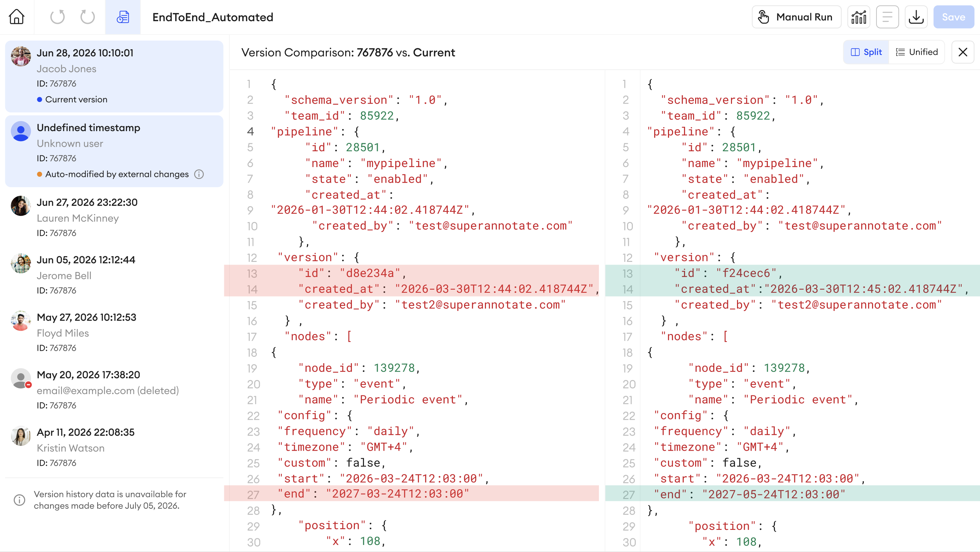Click the redo arrow icon
The width and height of the screenshot is (980, 552).
[87, 17]
